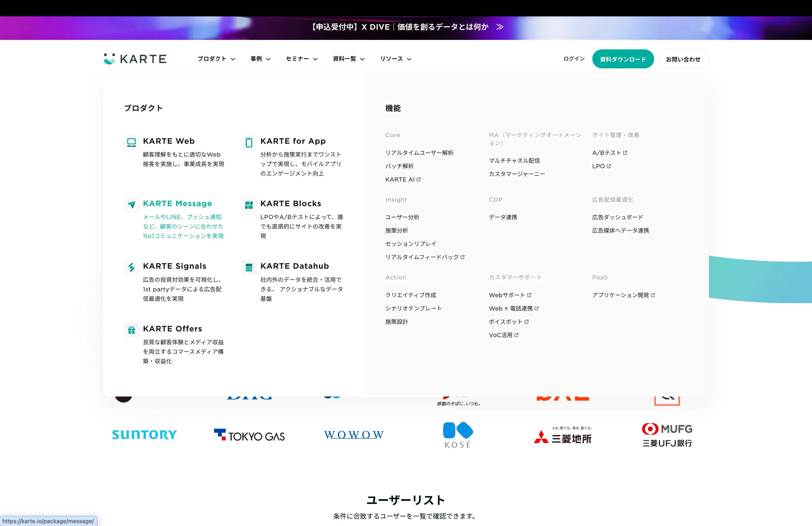Click the KARTE Datahub stack icon
The height and width of the screenshot is (526, 812).
click(x=249, y=267)
